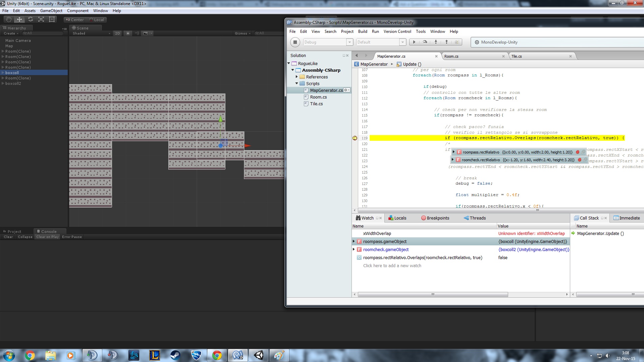Viewport: 644px width, 362px height.
Task: Toggle 2D mode in Scene view
Action: pos(117,33)
